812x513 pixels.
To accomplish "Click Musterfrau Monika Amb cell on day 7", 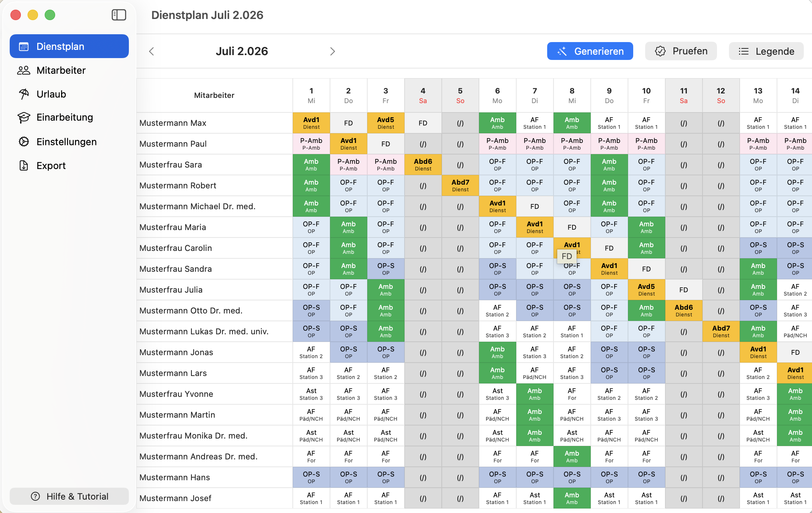I will pyautogui.click(x=535, y=436).
